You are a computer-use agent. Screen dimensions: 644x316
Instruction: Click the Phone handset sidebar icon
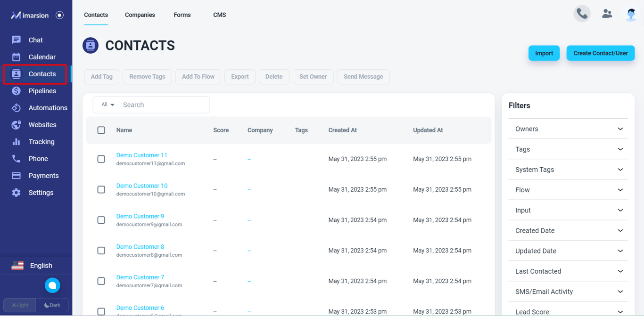(x=16, y=159)
